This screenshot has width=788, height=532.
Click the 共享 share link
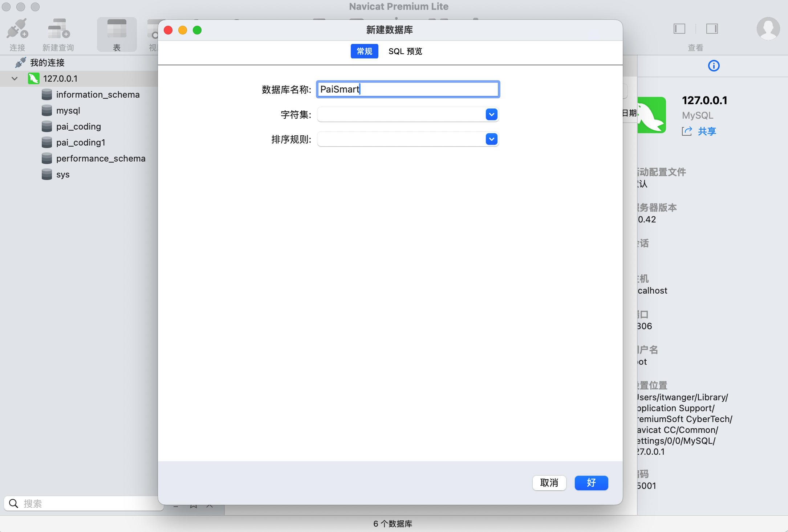tap(706, 131)
